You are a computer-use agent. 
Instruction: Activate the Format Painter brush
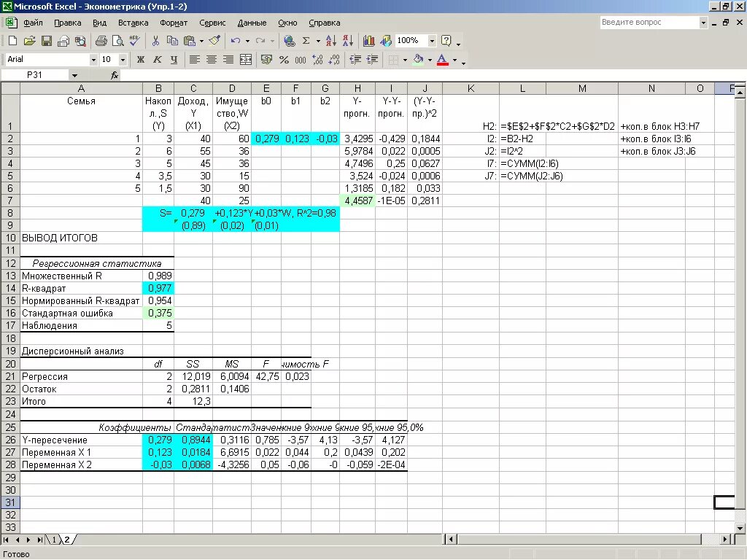[215, 41]
